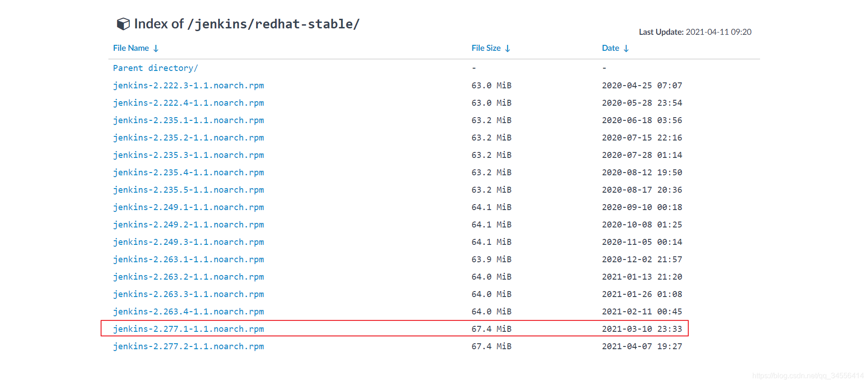Download jenkins-2.249.1-1.1.noarch.rpm
Viewport: 868px width, 384px height.
click(x=188, y=207)
